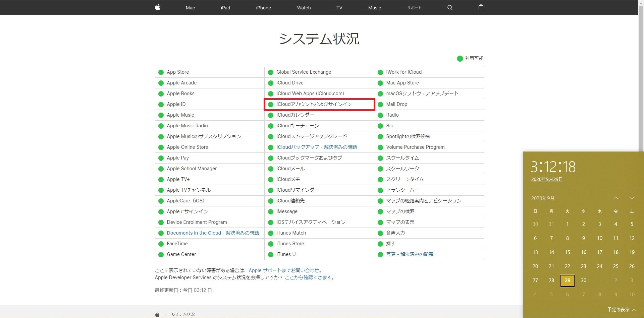Click the Global Service Exchange entry
Screen dimensions: 644x318
(304, 72)
